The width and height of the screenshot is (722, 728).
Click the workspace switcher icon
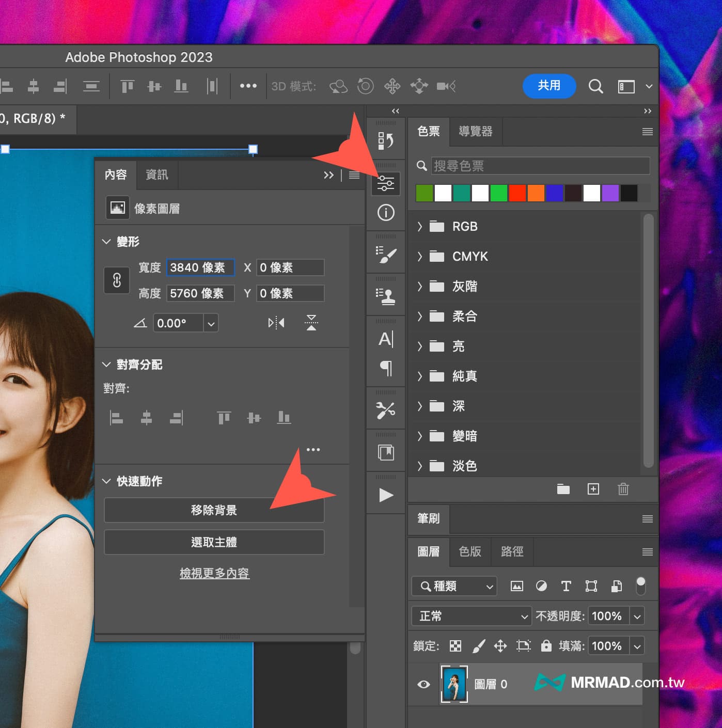[x=626, y=86]
